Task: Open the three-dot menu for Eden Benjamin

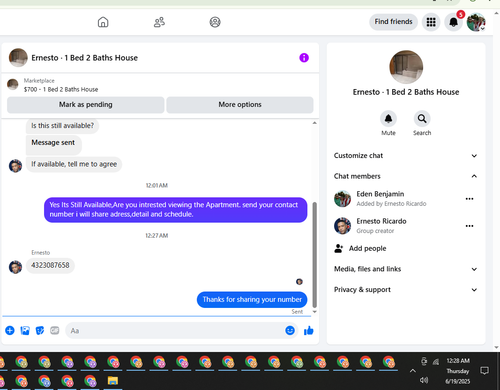Action: pos(469,199)
